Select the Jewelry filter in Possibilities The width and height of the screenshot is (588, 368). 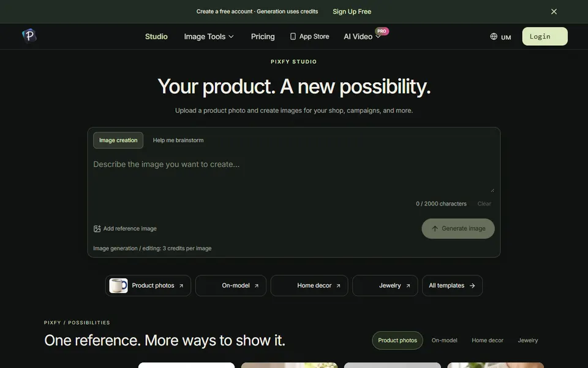point(528,340)
